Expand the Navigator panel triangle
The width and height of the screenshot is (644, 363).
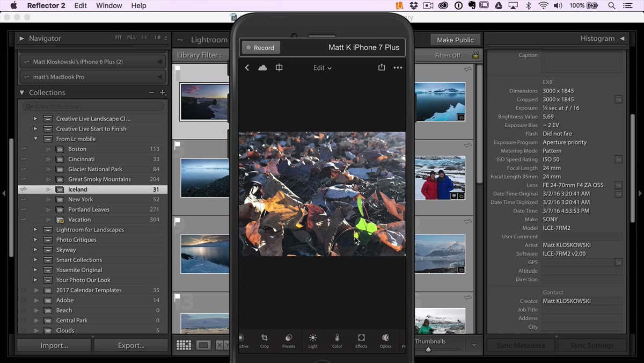22,39
